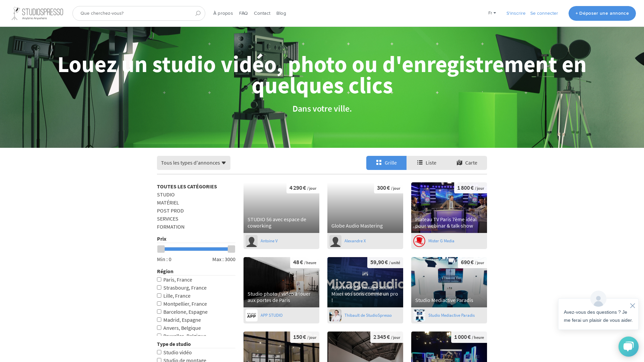Select SERVICES category
This screenshot has width=644, height=362.
click(168, 219)
